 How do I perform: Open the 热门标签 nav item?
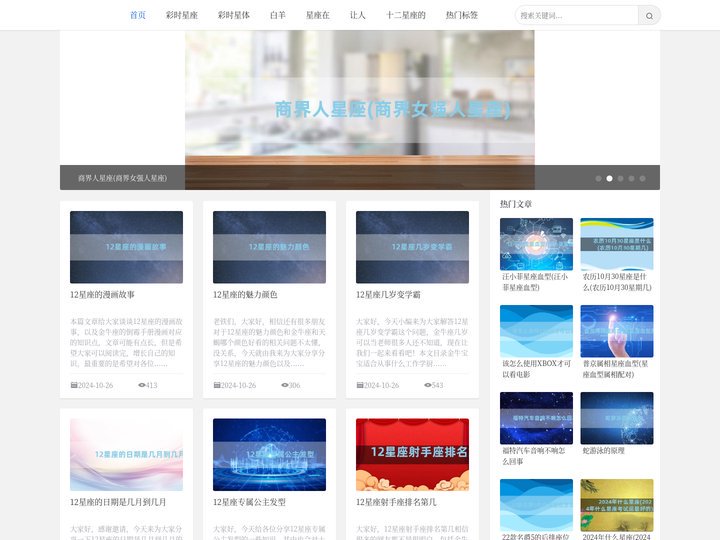[462, 15]
